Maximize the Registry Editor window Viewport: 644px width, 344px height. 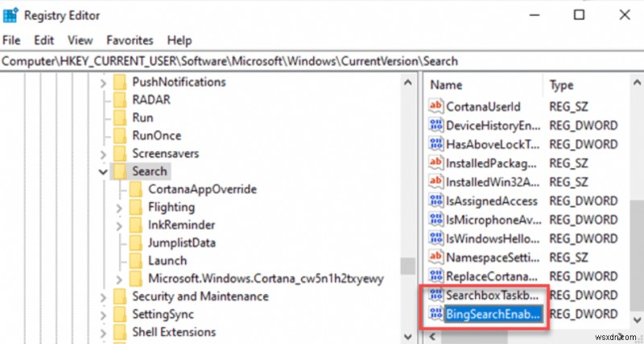pos(579,15)
